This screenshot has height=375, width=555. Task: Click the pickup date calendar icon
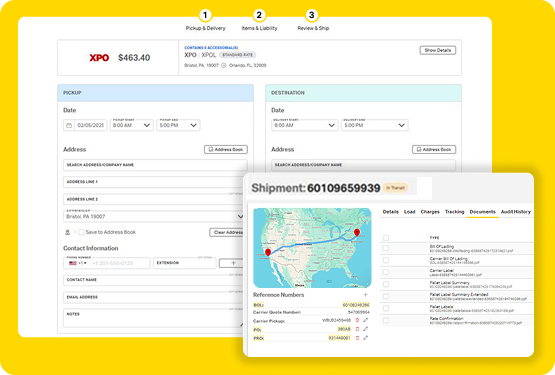[69, 125]
